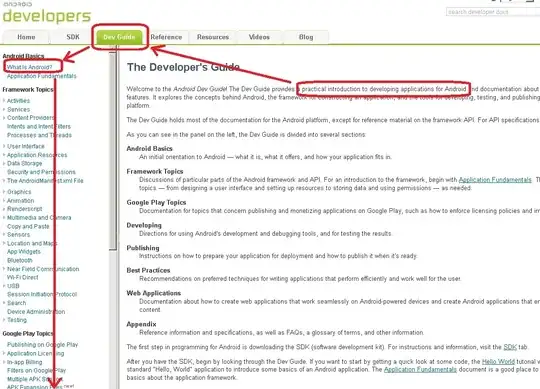Image resolution: width=540 pixels, height=389 pixels.
Task: Open Security and Permissions link
Action: (41, 172)
